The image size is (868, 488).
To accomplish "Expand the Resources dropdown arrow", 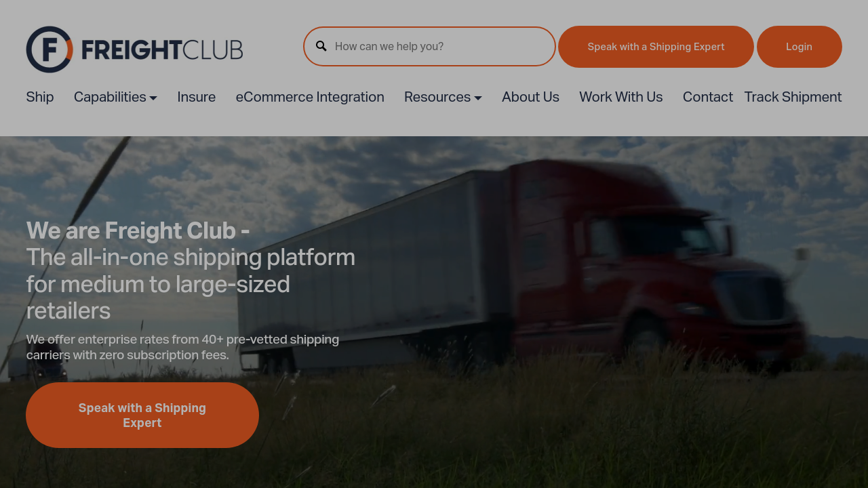I will [478, 98].
